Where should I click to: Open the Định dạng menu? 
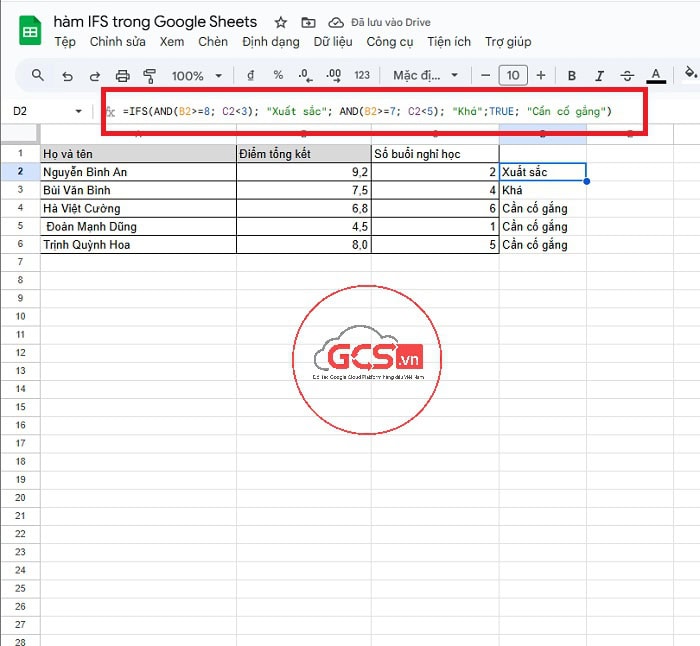click(x=270, y=42)
